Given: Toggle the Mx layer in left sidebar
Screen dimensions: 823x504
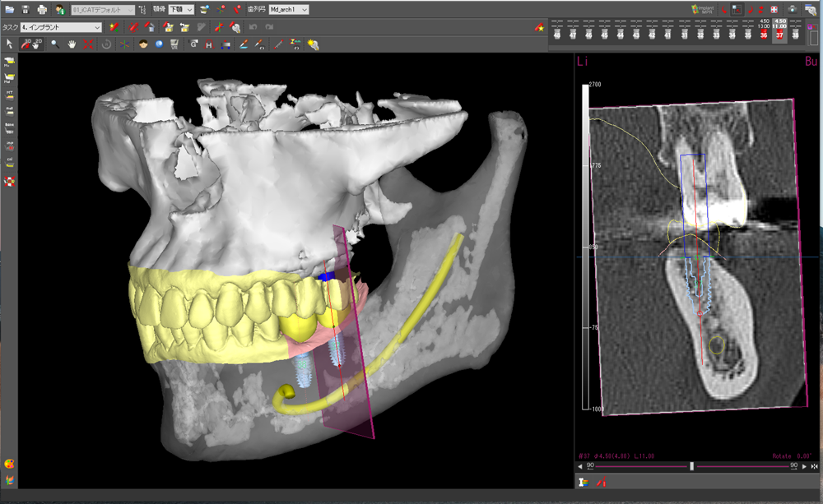Looking at the screenshot, I should (x=9, y=62).
